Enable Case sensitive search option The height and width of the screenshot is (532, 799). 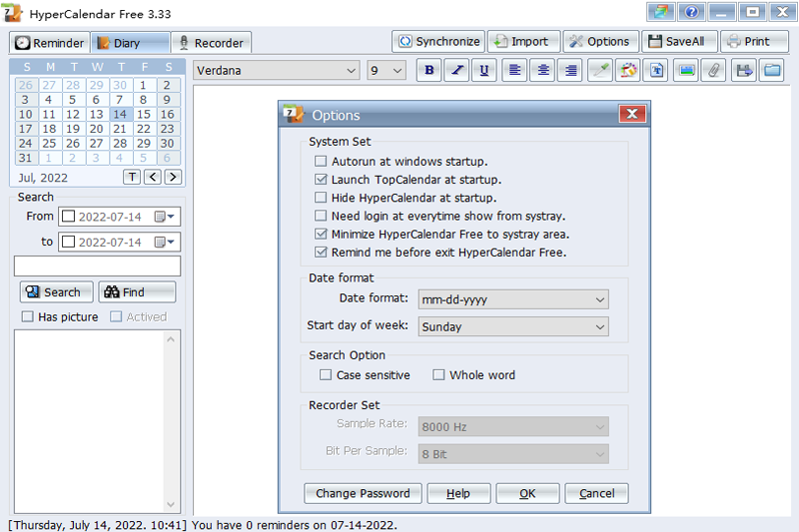coord(326,375)
